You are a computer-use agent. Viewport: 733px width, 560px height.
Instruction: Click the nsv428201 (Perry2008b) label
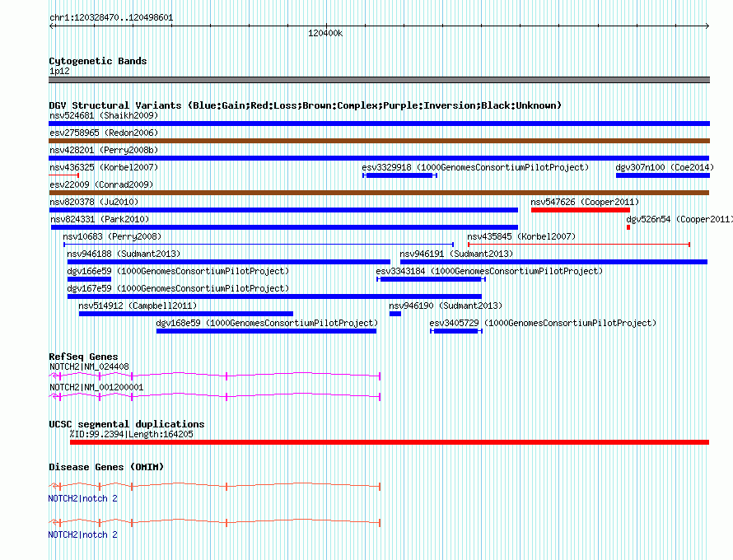click(104, 150)
